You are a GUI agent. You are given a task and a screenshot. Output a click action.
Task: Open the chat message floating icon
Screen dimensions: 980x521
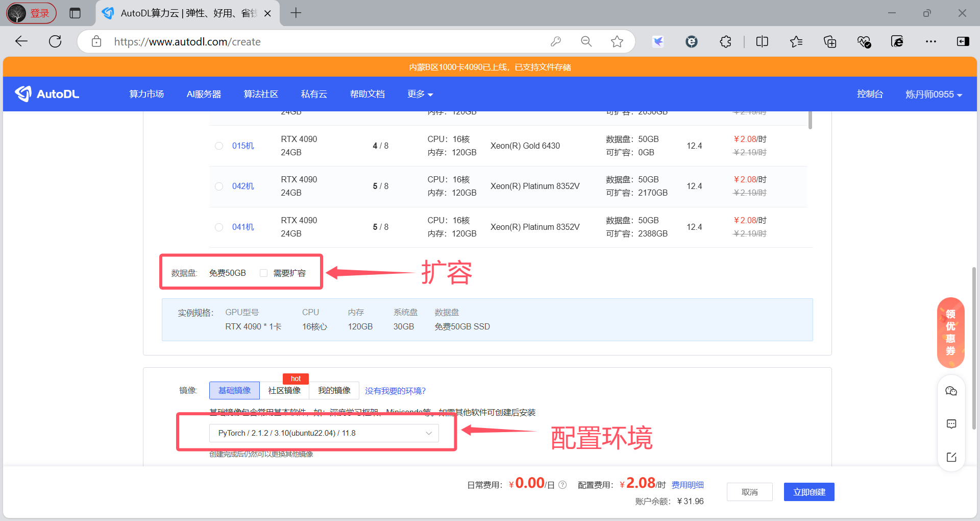(x=951, y=424)
